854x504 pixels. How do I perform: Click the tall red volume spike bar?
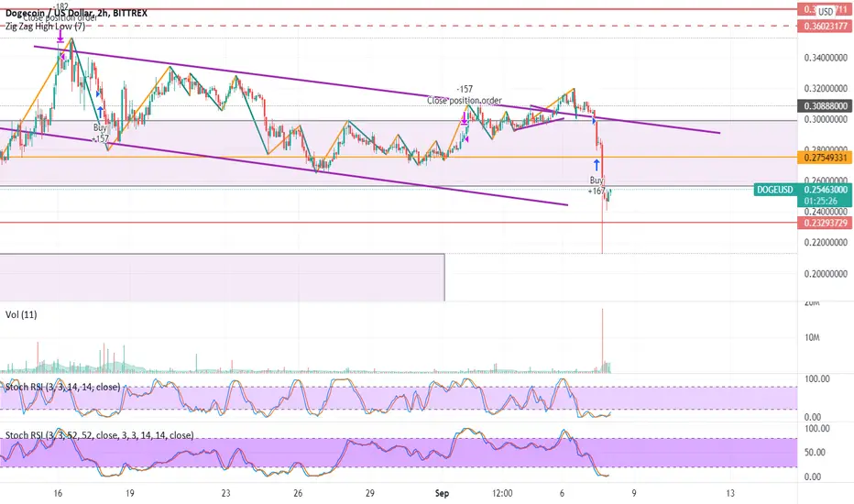[602, 341]
